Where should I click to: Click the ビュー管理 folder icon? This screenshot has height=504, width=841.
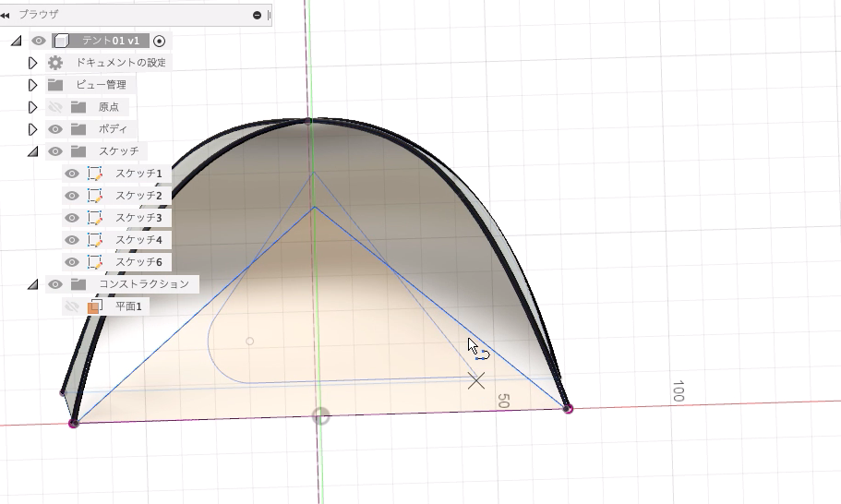point(55,85)
